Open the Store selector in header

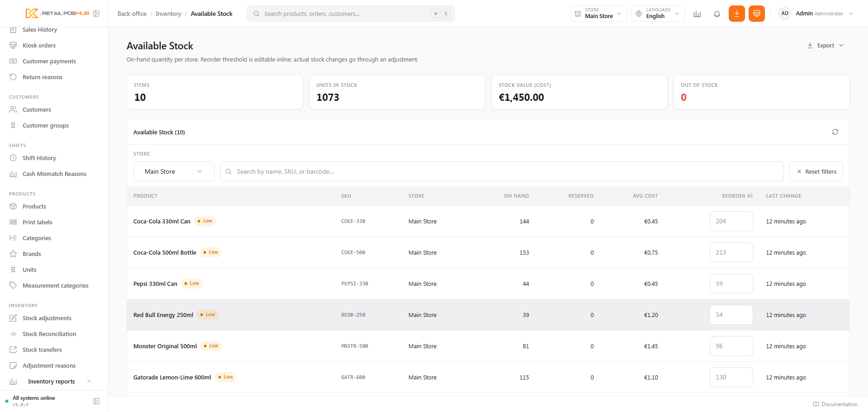click(x=599, y=14)
